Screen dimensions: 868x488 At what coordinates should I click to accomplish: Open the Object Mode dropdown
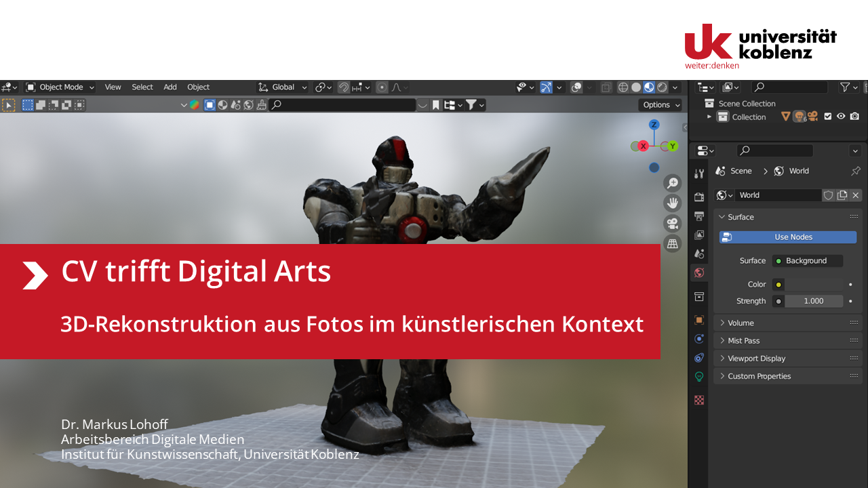pos(60,87)
